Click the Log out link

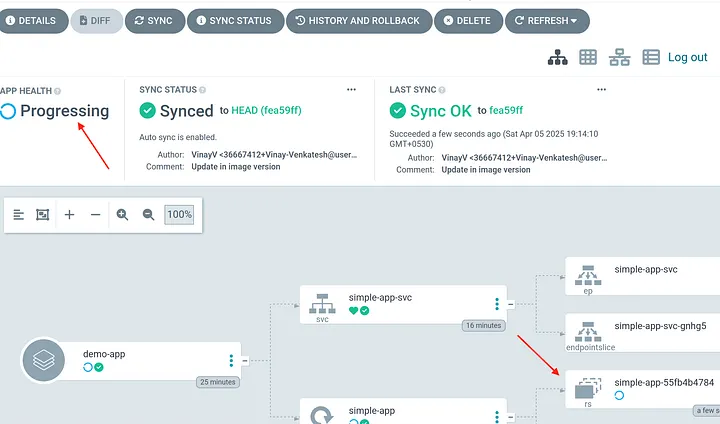688,58
